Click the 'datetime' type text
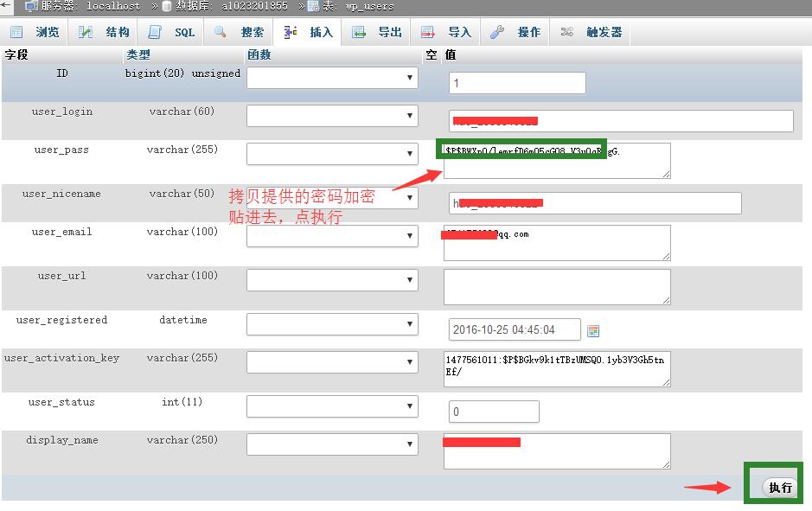 click(182, 320)
